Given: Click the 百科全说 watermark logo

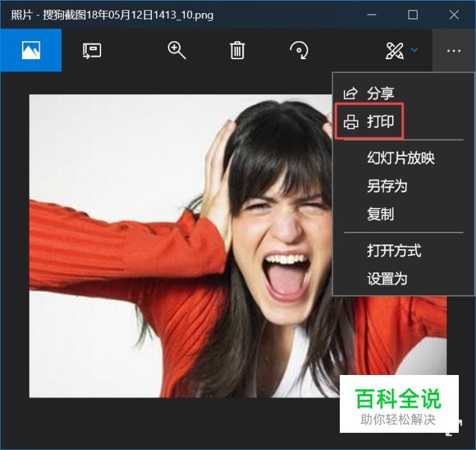Looking at the screenshot, I should click(x=399, y=404).
